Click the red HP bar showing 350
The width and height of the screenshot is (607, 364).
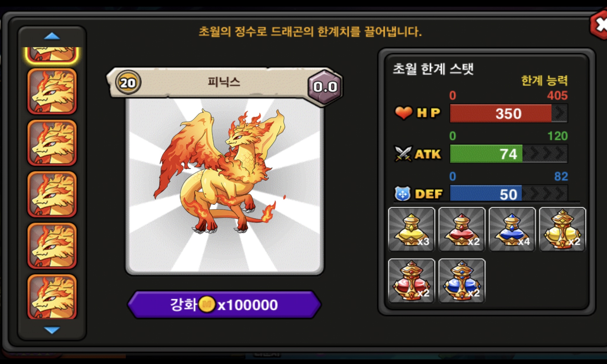pos(509,113)
